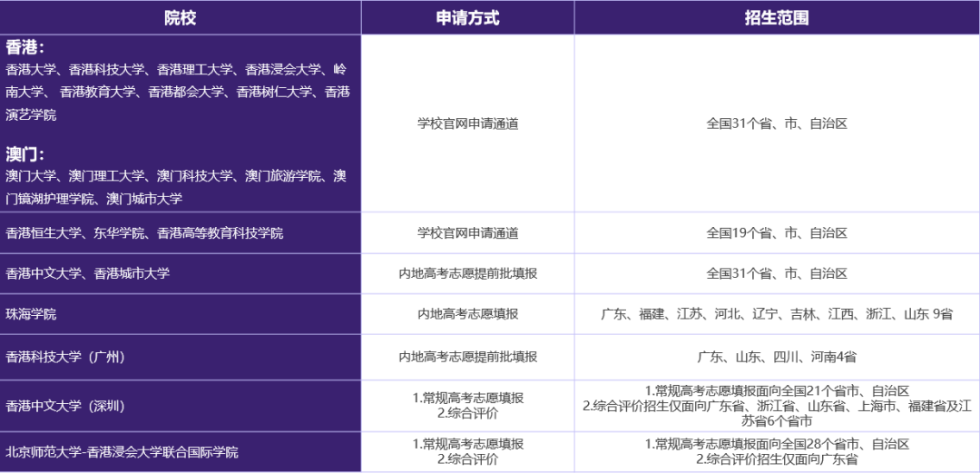Screen dimensions: 980x473
Task: Click the 香港科技大学（广州） cell
Action: [x=180, y=358]
